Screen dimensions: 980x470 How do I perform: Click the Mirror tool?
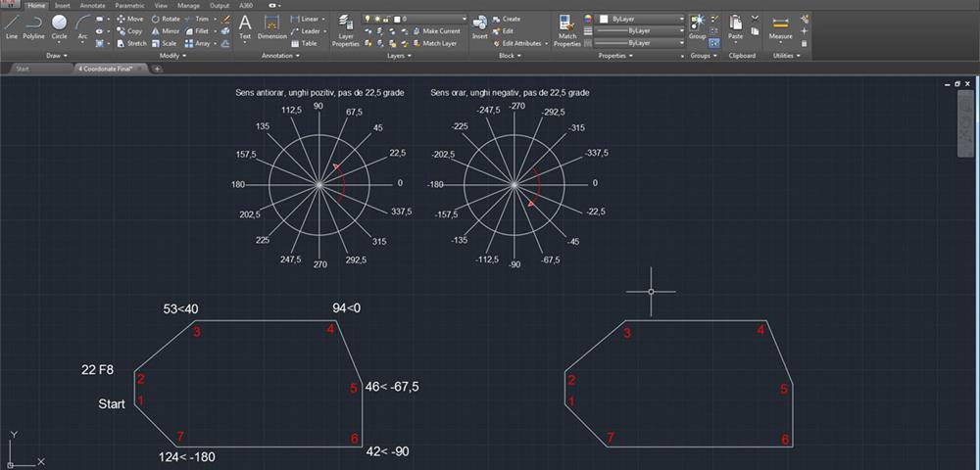pyautogui.click(x=166, y=31)
